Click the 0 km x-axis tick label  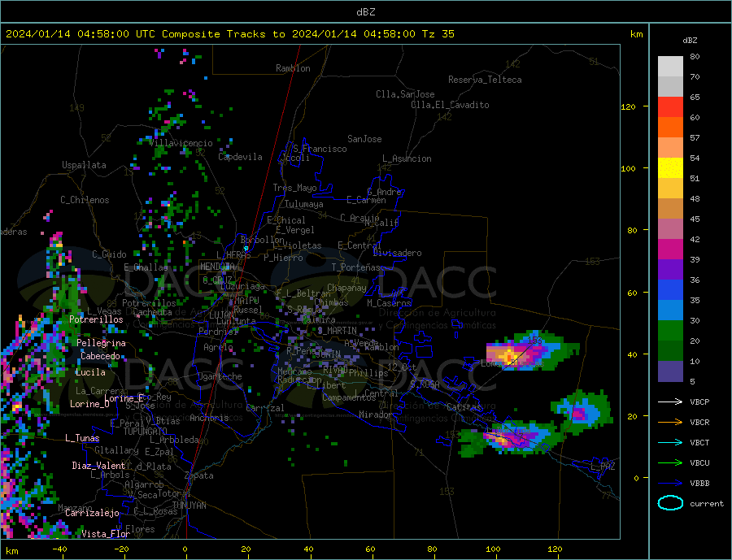point(185,549)
